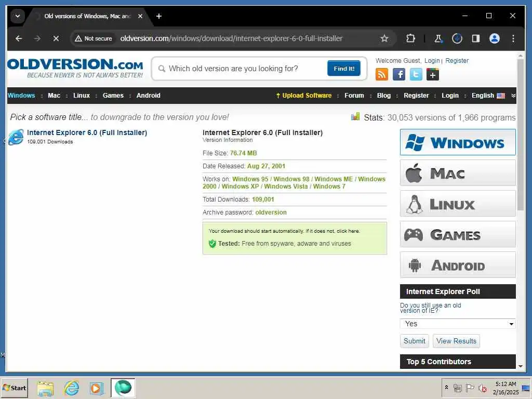
Task: Click the Login link beside Welcome Guest
Action: click(x=432, y=60)
